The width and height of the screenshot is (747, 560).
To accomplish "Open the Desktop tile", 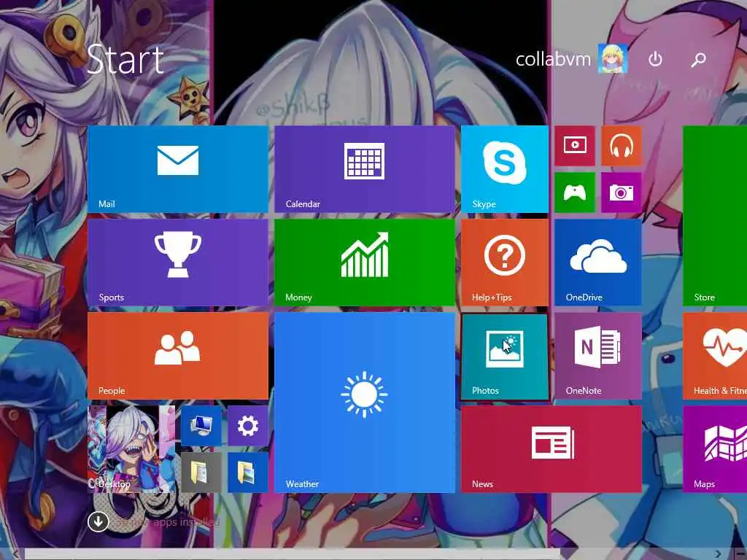I will (131, 449).
